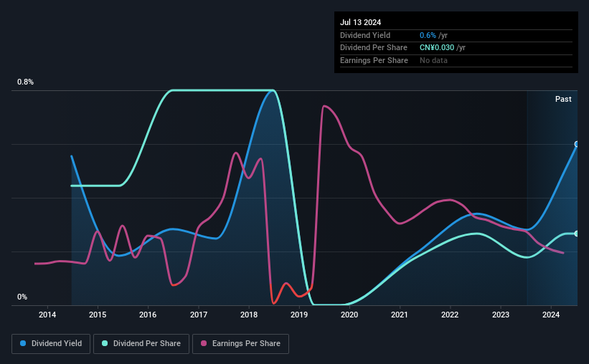Click the 2016 x-axis label
The image size is (589, 364).
click(x=148, y=315)
